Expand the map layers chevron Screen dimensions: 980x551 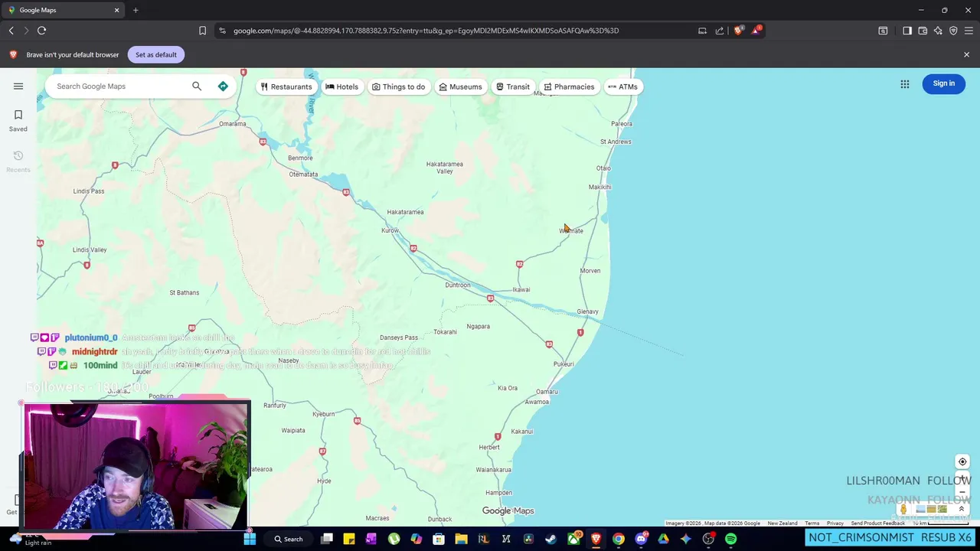pyautogui.click(x=962, y=509)
